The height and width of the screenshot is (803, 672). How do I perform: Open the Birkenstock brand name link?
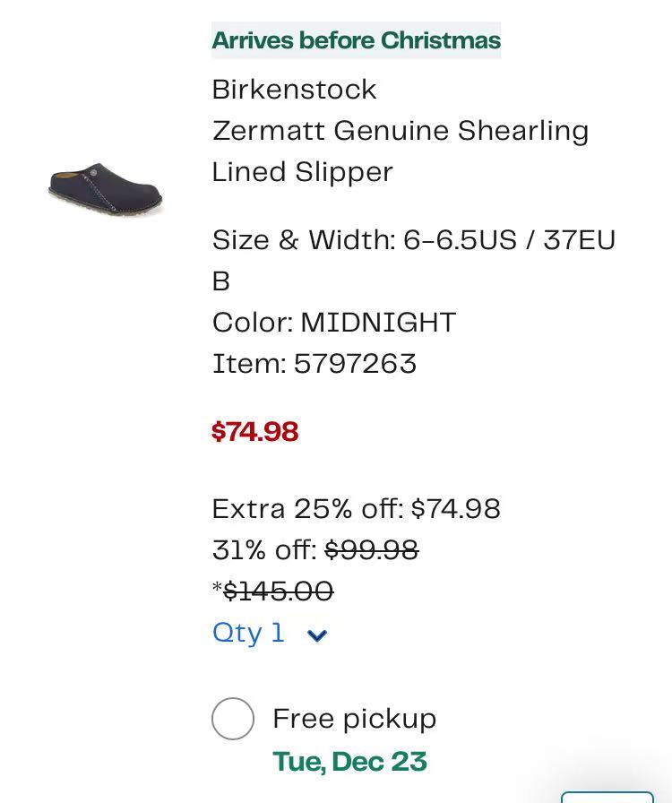point(295,90)
